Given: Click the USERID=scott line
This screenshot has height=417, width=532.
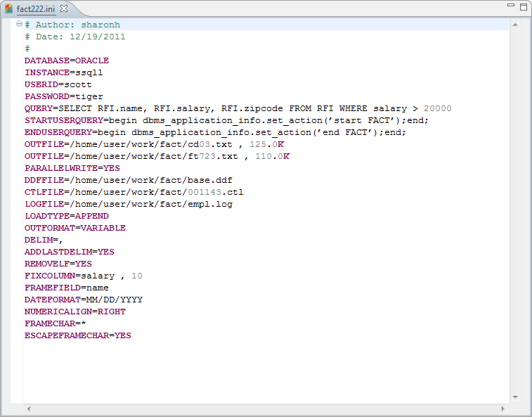Looking at the screenshot, I should pos(58,84).
